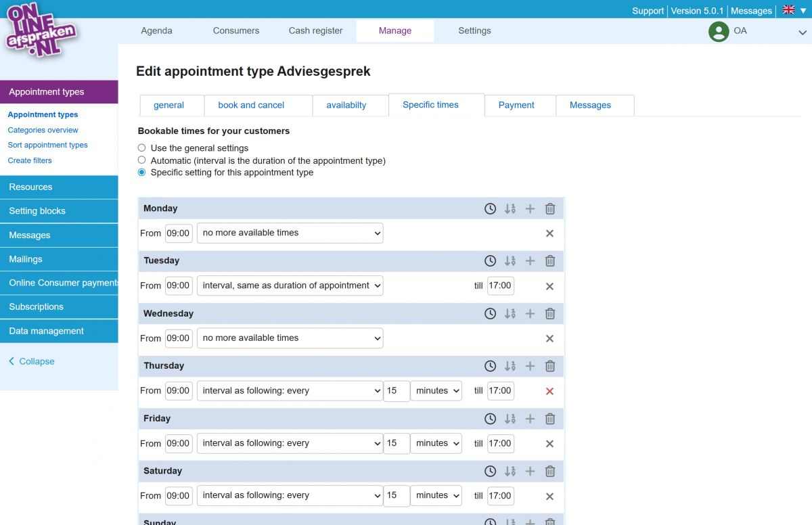Switch to the Payment tab
The image size is (812, 525).
[x=516, y=106]
